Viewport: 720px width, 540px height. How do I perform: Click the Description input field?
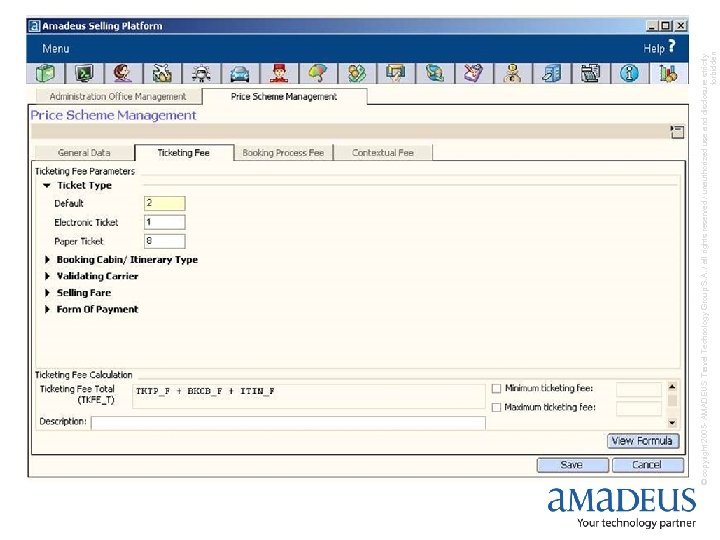(288, 422)
